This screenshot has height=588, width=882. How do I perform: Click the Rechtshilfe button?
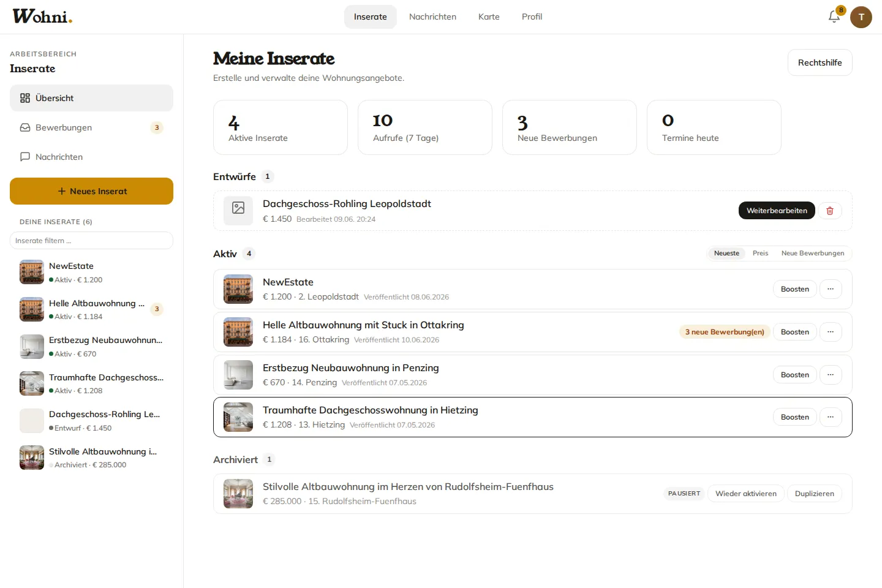(820, 62)
